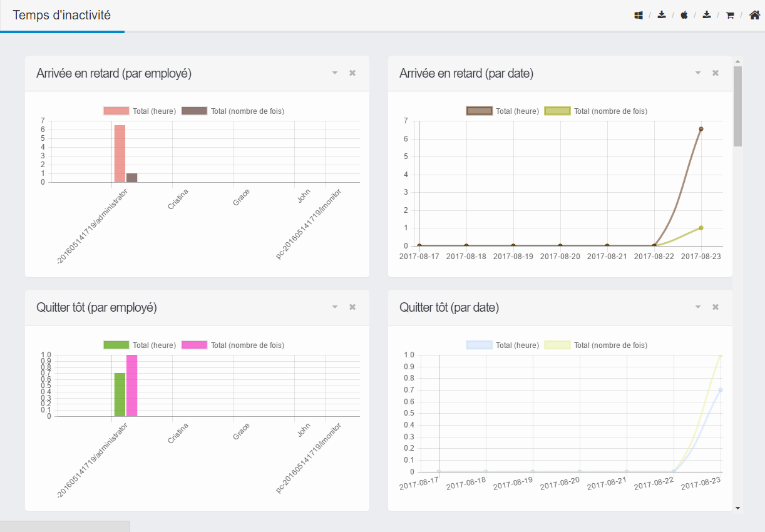Toggle magenta Total (nombre de fois) legend swatch
Image resolution: width=765 pixels, height=532 pixels.
(x=194, y=345)
